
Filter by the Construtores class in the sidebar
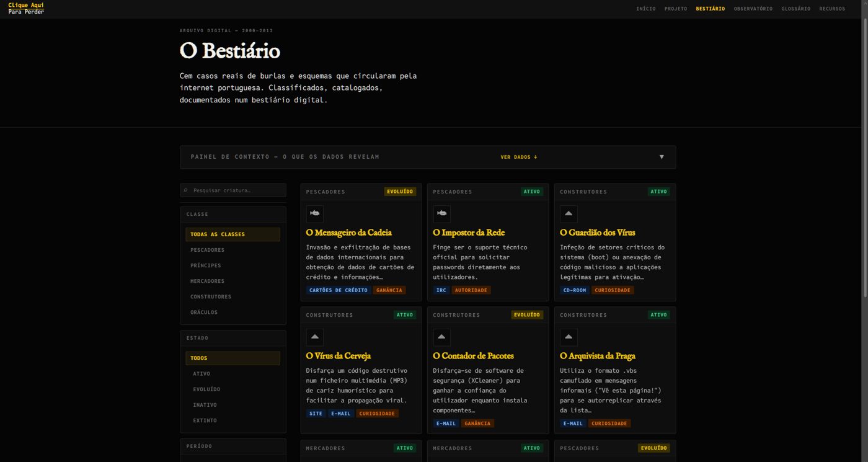coord(232,296)
